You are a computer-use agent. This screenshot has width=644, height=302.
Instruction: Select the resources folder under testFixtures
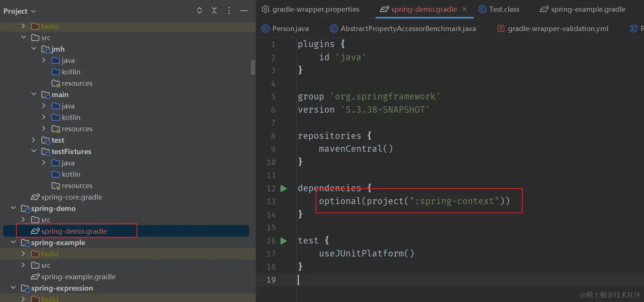click(72, 186)
